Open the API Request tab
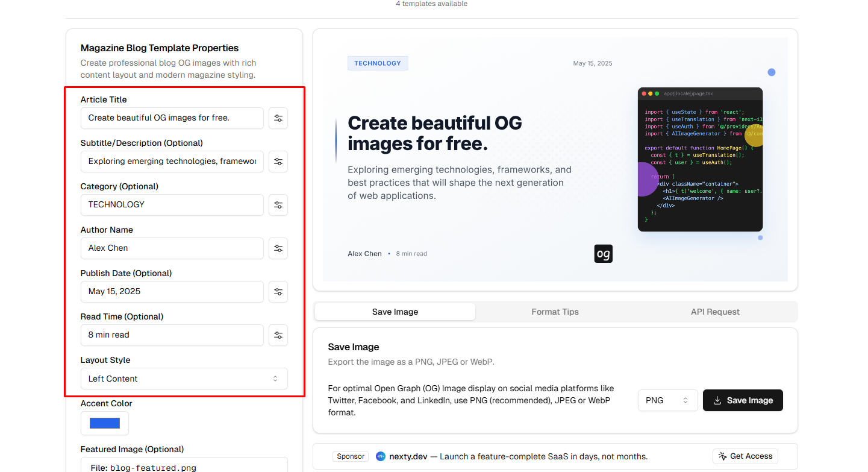Image resolution: width=868 pixels, height=472 pixels. pos(715,312)
